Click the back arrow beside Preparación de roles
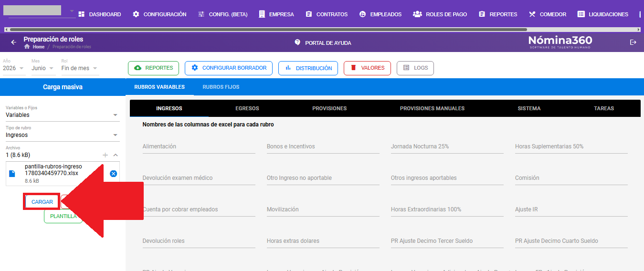Image resolution: width=644 pixels, height=271 pixels. [x=13, y=42]
